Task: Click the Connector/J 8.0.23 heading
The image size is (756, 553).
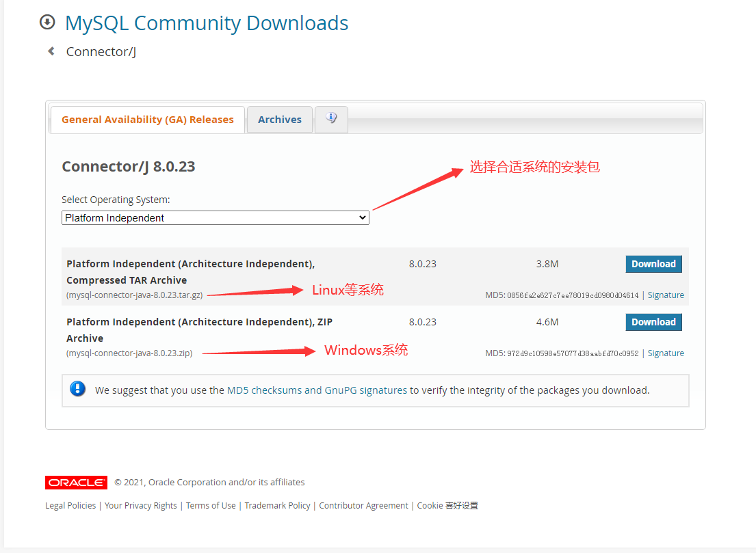Action: (x=128, y=167)
